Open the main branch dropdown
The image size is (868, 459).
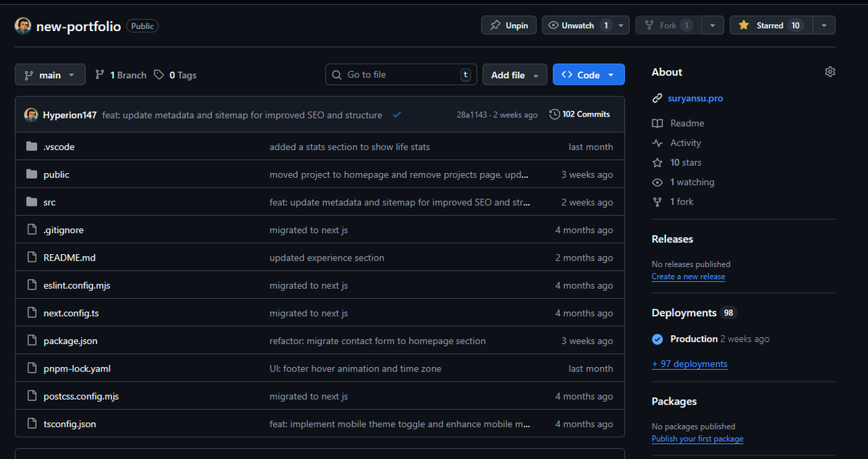coord(50,75)
